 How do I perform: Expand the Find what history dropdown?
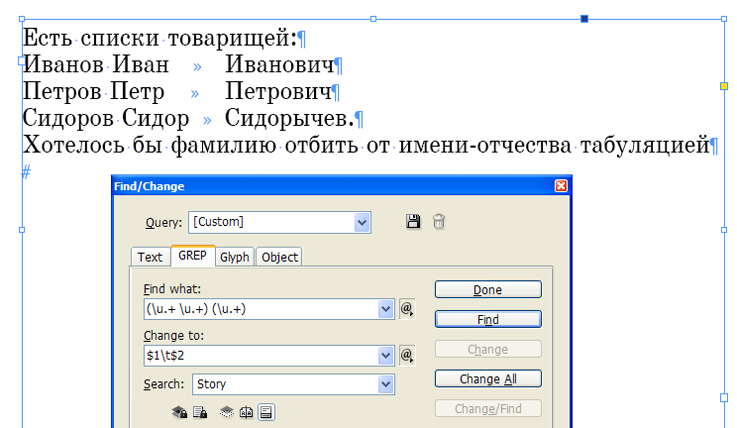coord(385,309)
